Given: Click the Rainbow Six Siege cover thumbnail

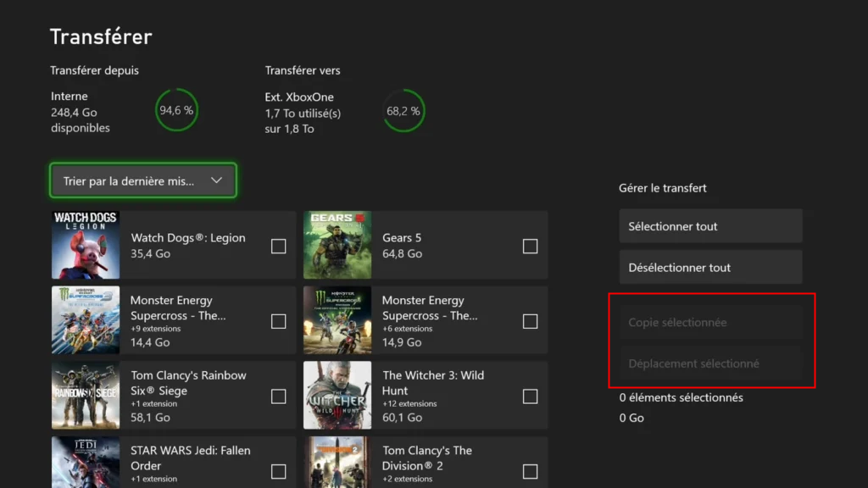Looking at the screenshot, I should click(86, 396).
